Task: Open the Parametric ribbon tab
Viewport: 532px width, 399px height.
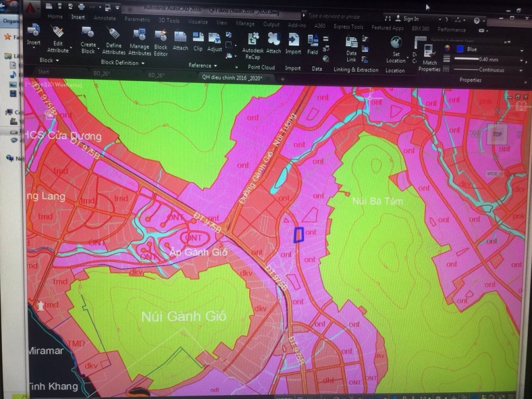Action: 137,19
